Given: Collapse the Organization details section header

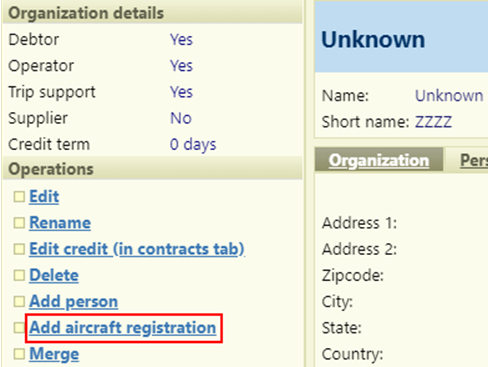Looking at the screenshot, I should [x=153, y=13].
